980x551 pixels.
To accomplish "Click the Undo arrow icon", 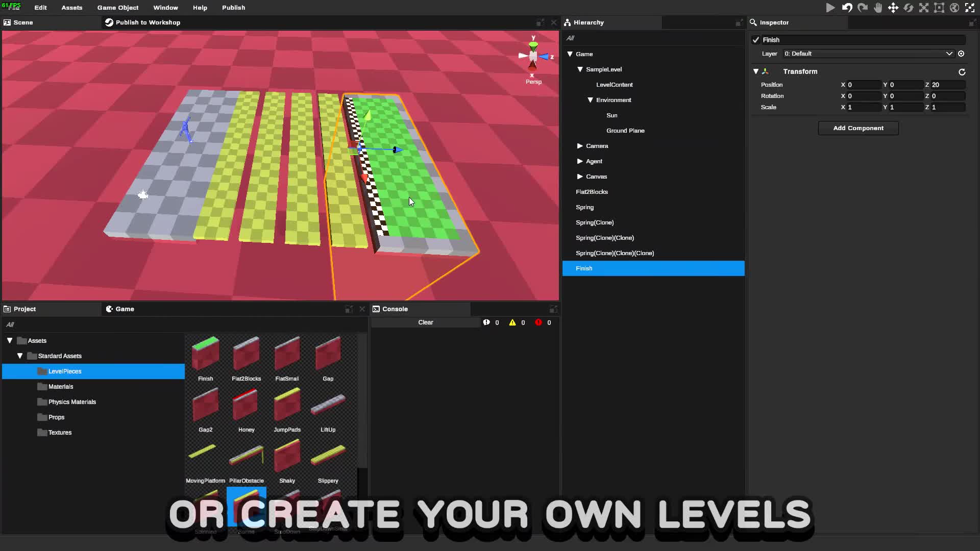I will click(847, 8).
